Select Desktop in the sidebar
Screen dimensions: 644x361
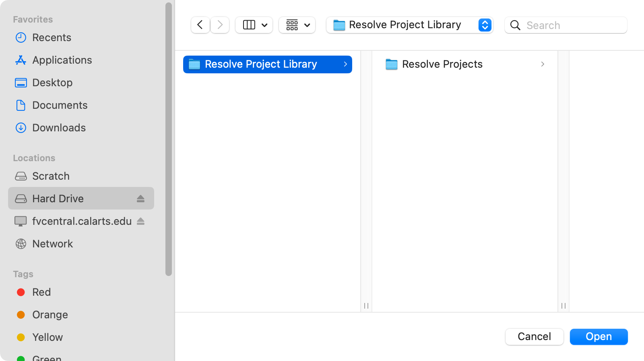[x=81, y=83]
